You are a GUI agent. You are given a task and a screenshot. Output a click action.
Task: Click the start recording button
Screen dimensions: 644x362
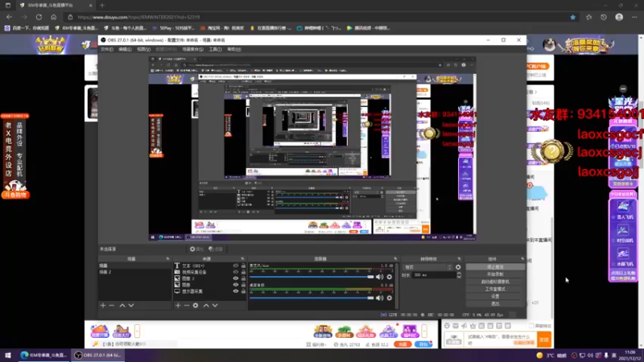tap(495, 274)
